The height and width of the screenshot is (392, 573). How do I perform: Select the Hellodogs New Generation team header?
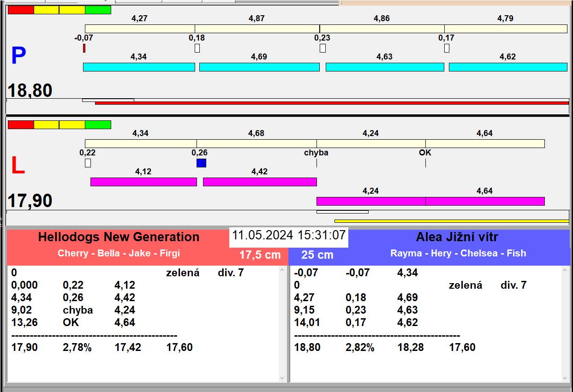click(119, 237)
